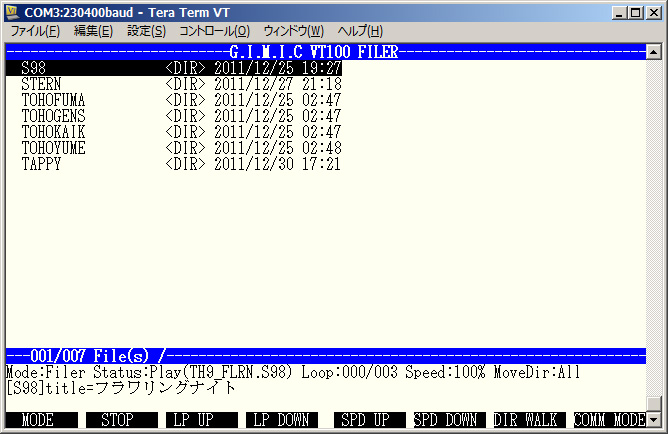Open the 編集(E) menu
The height and width of the screenshot is (434, 668).
(93, 32)
